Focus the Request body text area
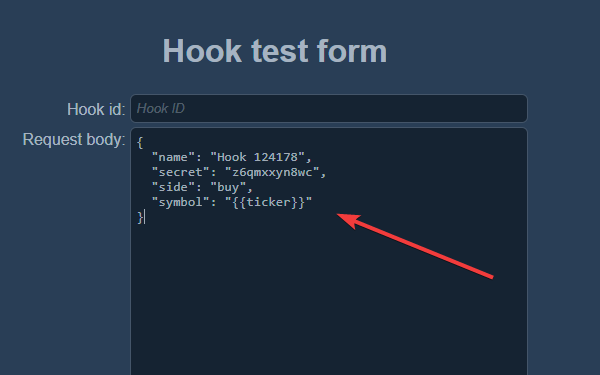Viewport: 600px width, 375px height. pos(329,251)
